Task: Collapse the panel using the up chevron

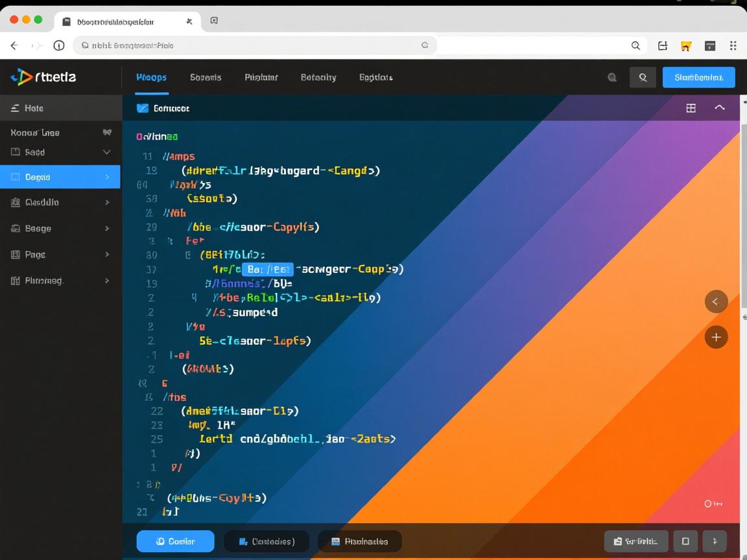Action: 720,108
